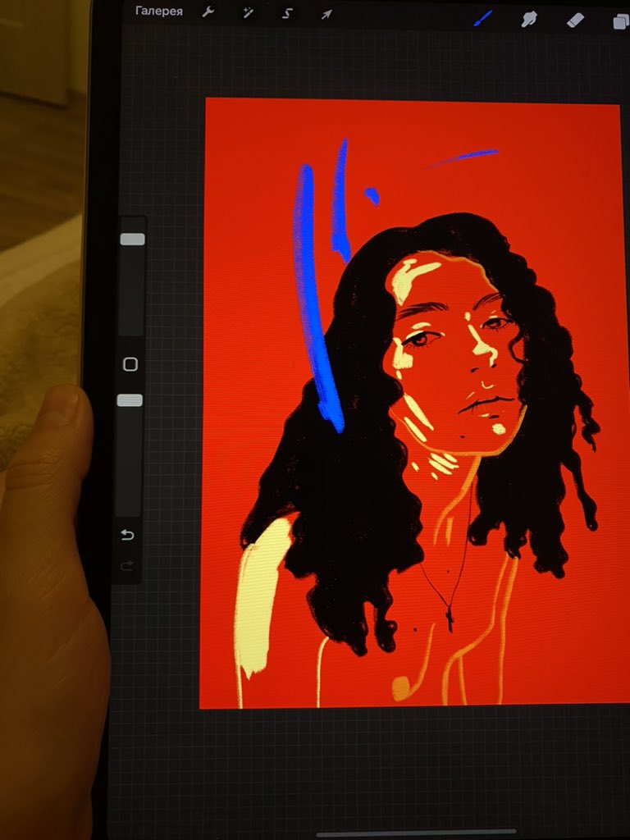The height and width of the screenshot is (840, 630).
Task: Open the Layers panel icon
Action: click(x=622, y=21)
